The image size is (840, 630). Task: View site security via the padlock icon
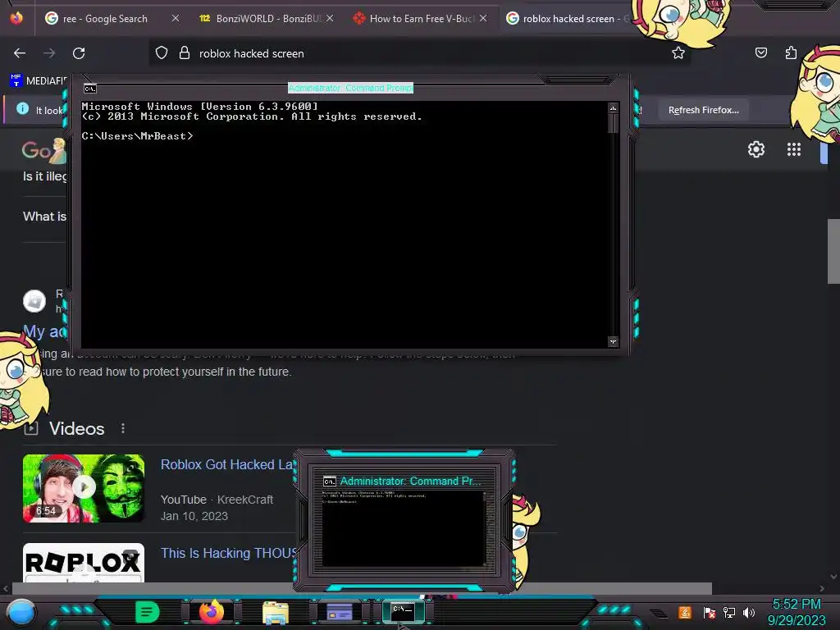[185, 53]
